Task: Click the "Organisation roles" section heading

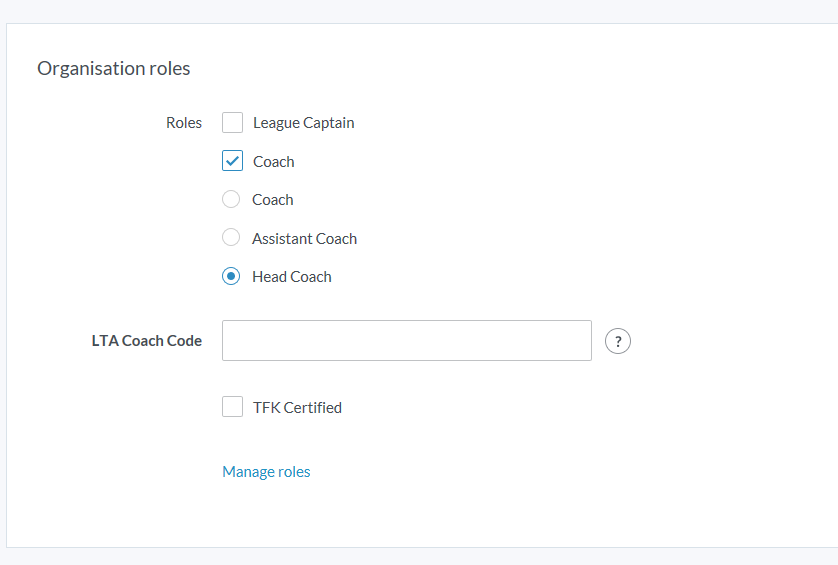Action: click(113, 68)
